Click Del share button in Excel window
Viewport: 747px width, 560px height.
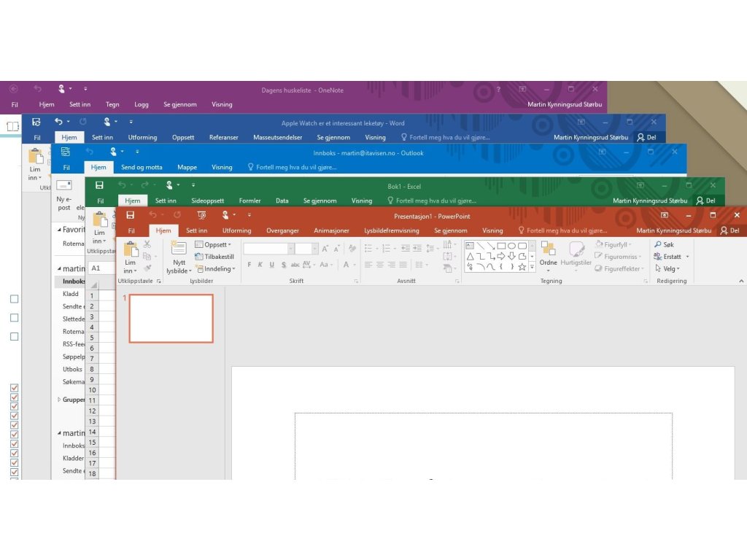(x=705, y=201)
